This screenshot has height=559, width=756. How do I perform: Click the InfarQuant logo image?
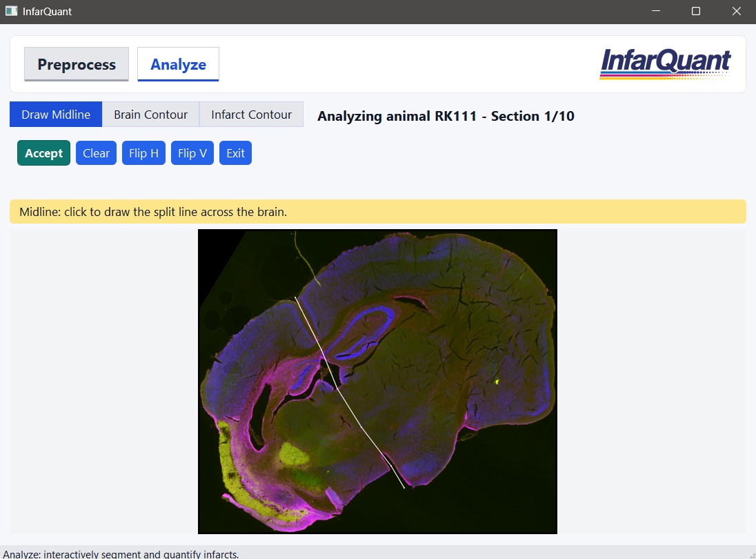pos(664,62)
